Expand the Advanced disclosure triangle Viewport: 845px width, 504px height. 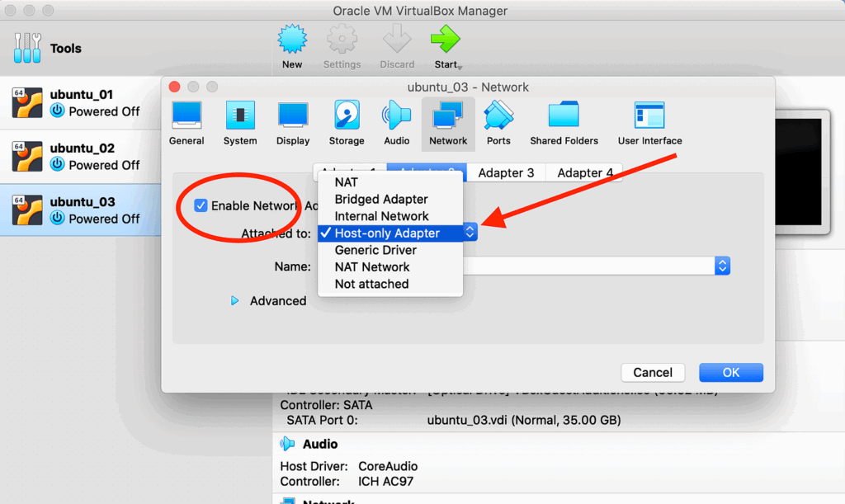pos(234,300)
